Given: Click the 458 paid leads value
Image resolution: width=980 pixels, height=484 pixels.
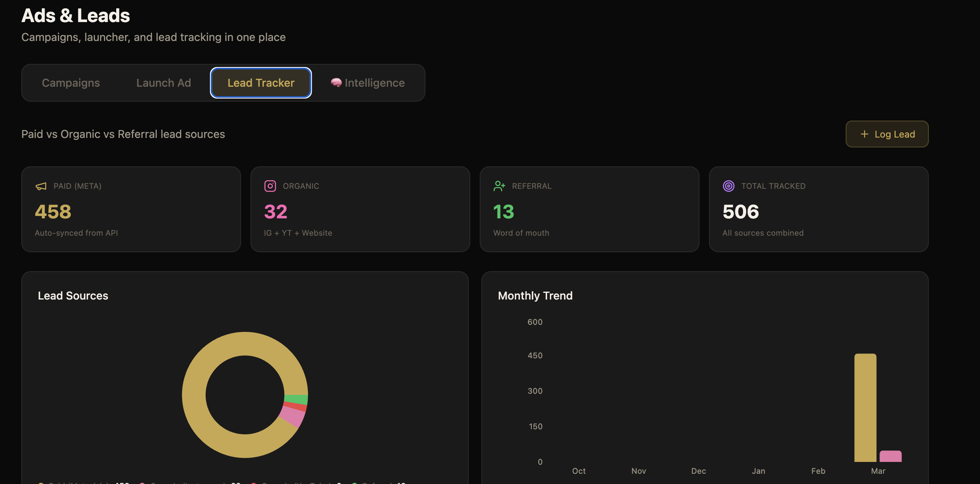Looking at the screenshot, I should pyautogui.click(x=53, y=212).
